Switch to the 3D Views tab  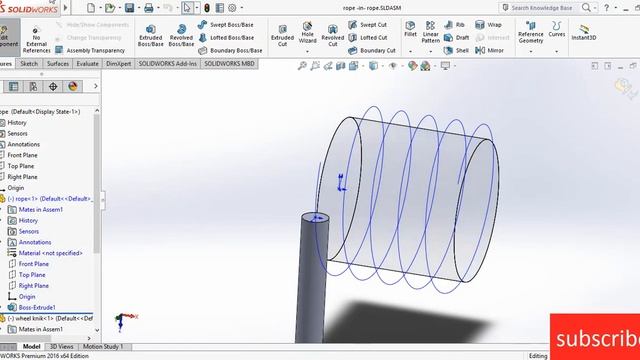coord(62,347)
